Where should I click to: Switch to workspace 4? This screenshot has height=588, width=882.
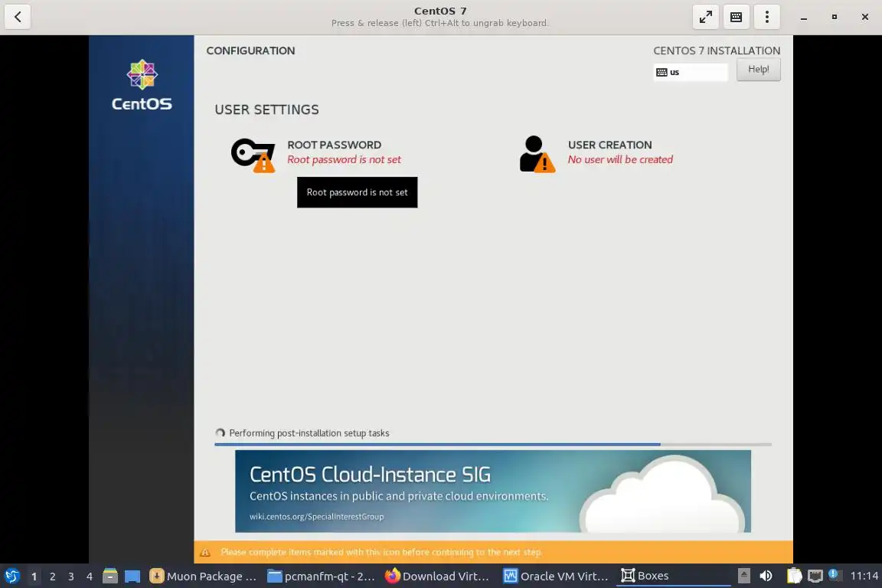pyautogui.click(x=89, y=577)
